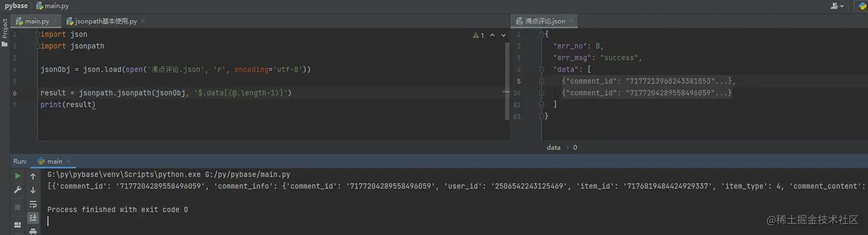Click the print(result) line
Image resolution: width=868 pixels, height=235 pixels.
(68, 105)
